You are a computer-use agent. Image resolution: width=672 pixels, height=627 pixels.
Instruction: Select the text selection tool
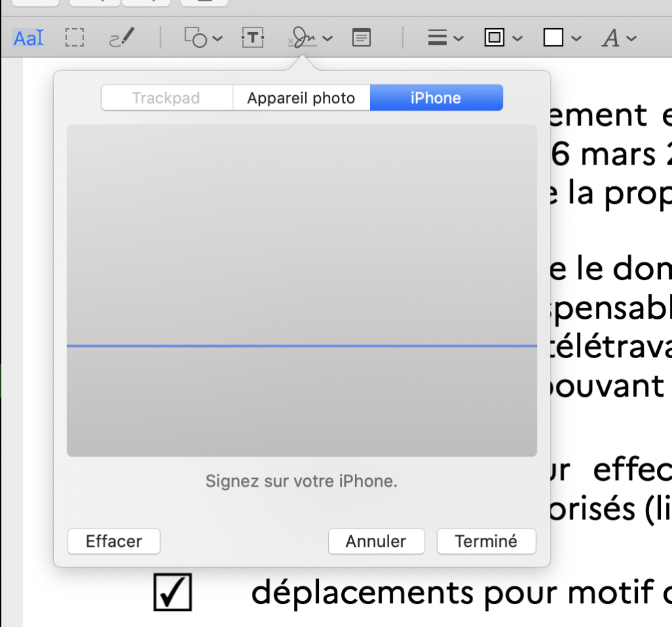[28, 39]
